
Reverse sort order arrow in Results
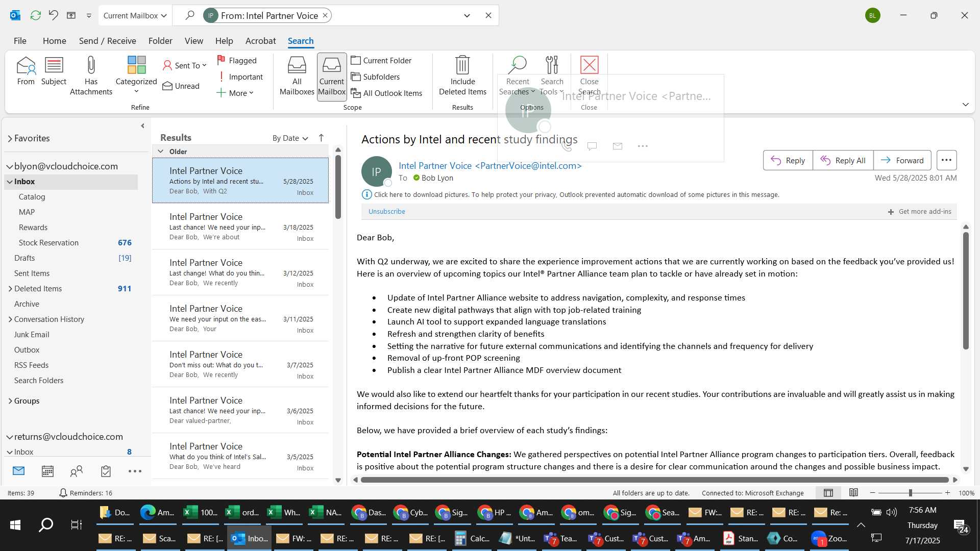pyautogui.click(x=321, y=138)
